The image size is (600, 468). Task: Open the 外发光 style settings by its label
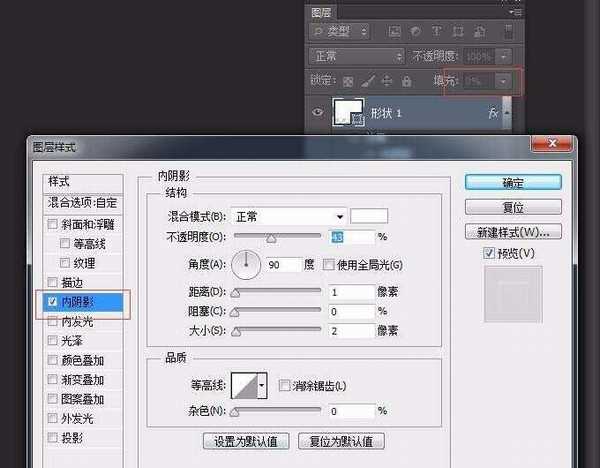(x=77, y=418)
